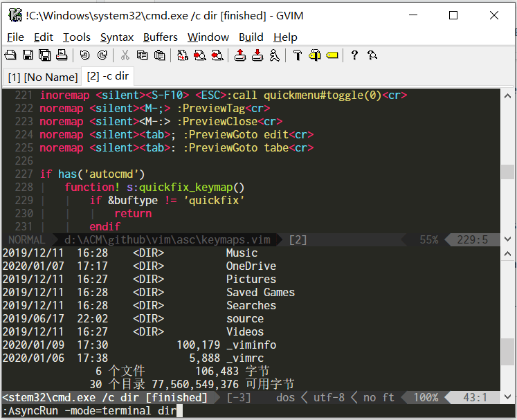This screenshot has height=420, width=517.
Task: Click the Cut scissors icon
Action: click(x=125, y=55)
